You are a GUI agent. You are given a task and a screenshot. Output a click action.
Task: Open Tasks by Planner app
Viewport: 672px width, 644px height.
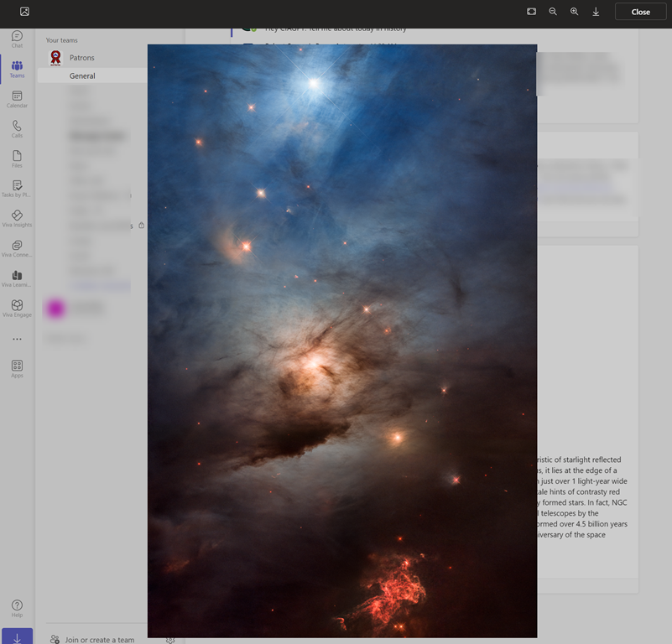point(17,189)
